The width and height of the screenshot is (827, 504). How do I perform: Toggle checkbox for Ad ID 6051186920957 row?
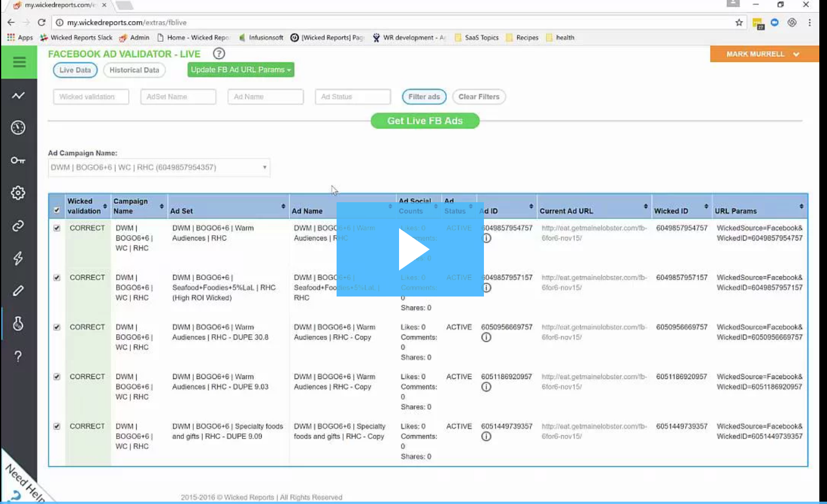click(x=57, y=377)
